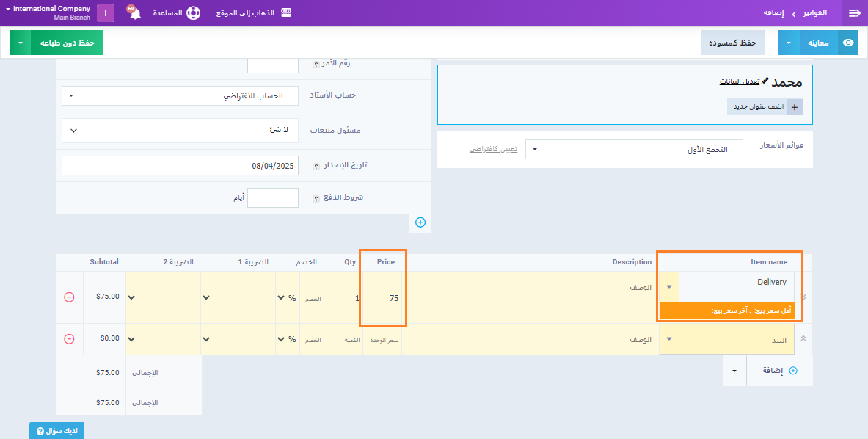Click the issue date field
Screen dimensions: 868x439
(180, 166)
